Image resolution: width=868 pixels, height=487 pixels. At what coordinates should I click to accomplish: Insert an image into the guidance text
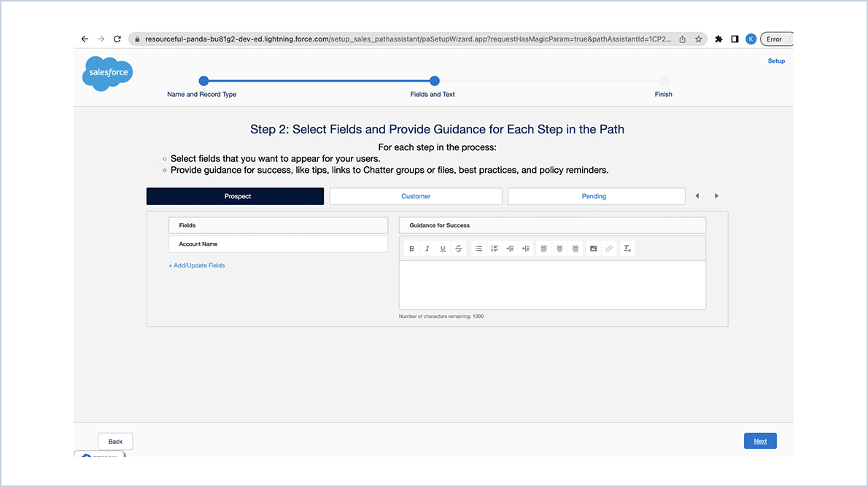point(593,248)
